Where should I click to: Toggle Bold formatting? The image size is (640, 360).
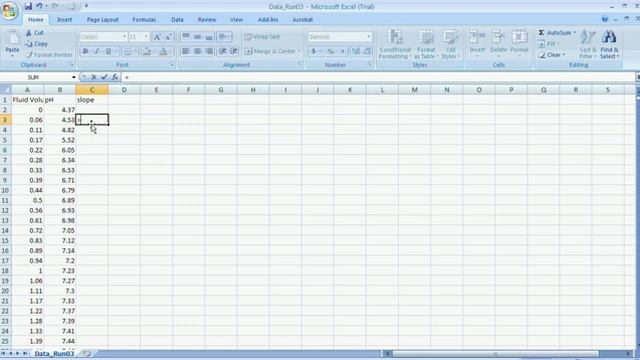pos(85,51)
